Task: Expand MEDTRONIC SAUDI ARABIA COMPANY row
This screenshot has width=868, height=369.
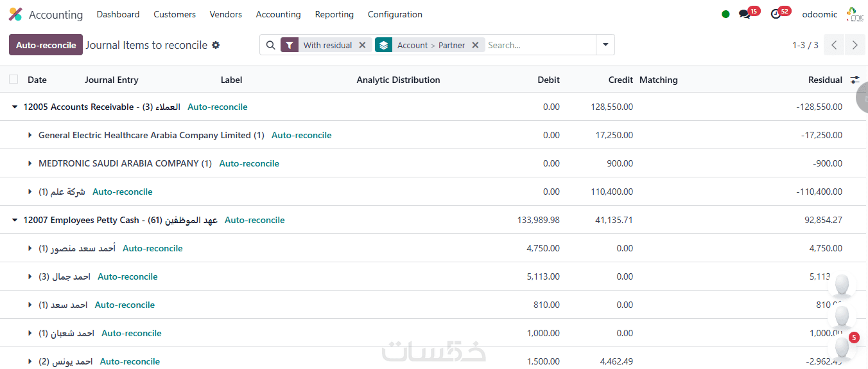Action: 30,164
